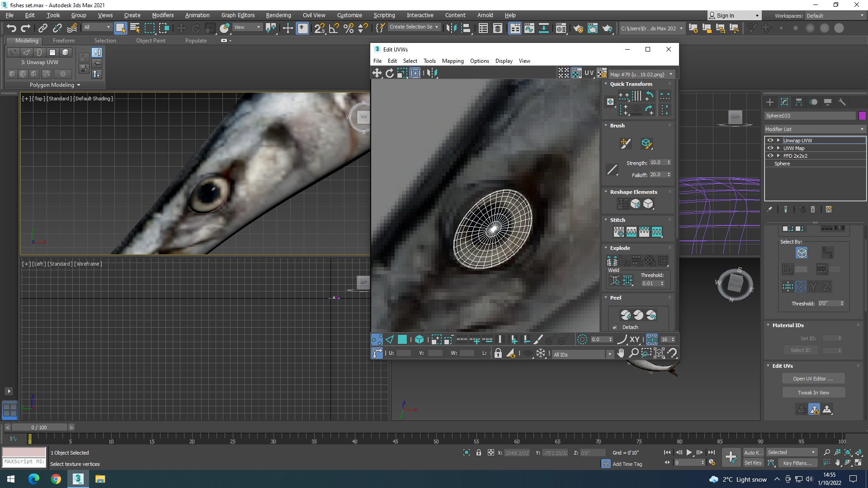Choose Polygon sub-object mode in UV editor

pos(402,339)
